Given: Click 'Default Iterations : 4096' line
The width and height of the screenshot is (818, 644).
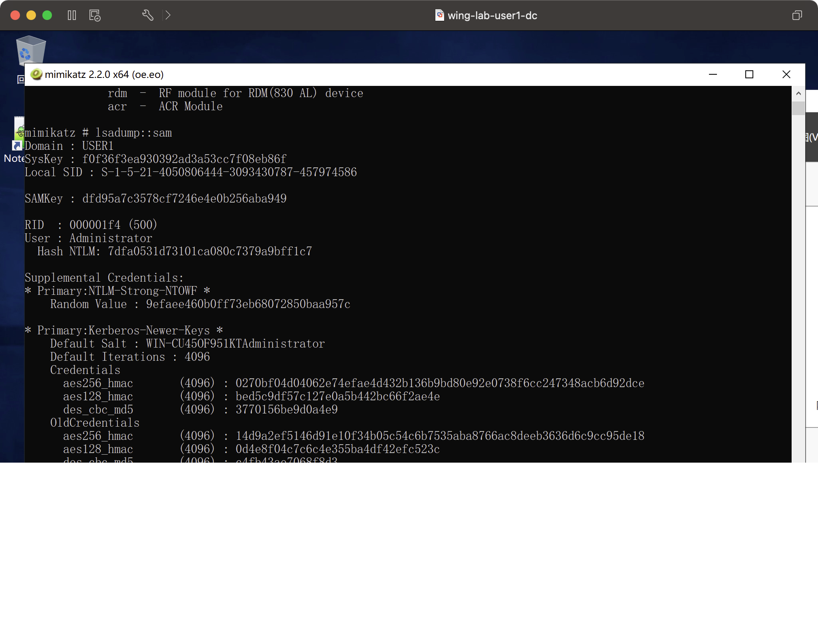Looking at the screenshot, I should pyautogui.click(x=130, y=357).
